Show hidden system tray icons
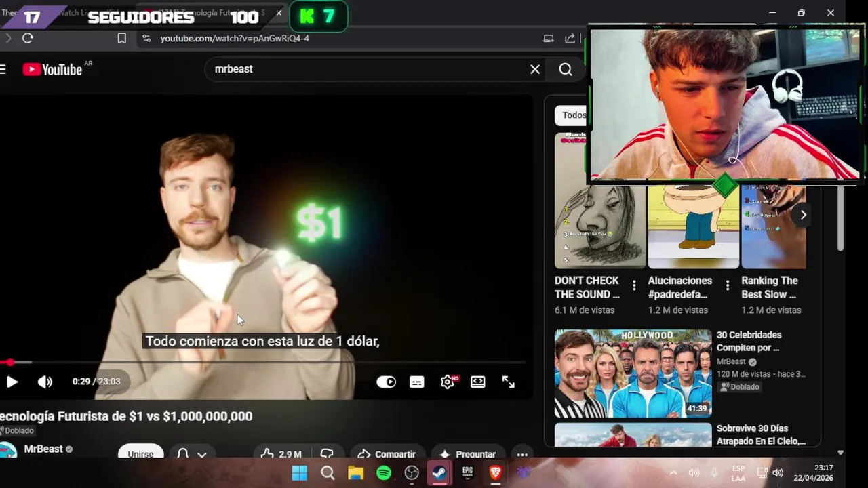This screenshot has width=868, height=488. coord(673,473)
